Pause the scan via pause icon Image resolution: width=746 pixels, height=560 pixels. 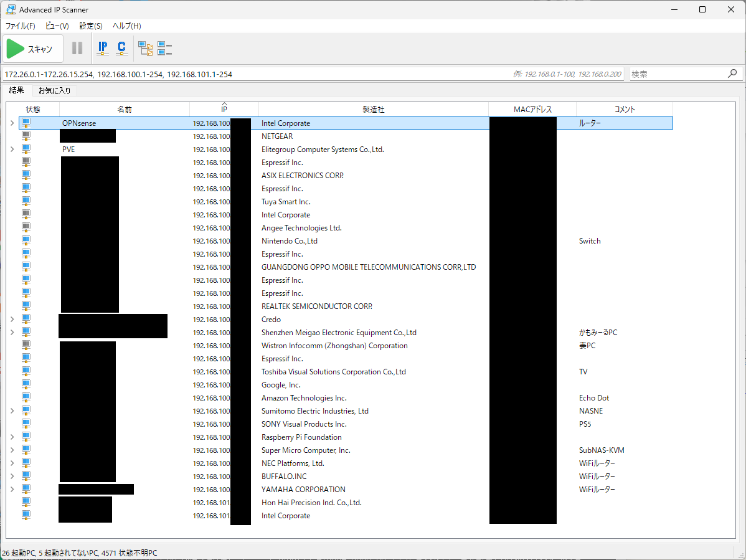(x=77, y=48)
